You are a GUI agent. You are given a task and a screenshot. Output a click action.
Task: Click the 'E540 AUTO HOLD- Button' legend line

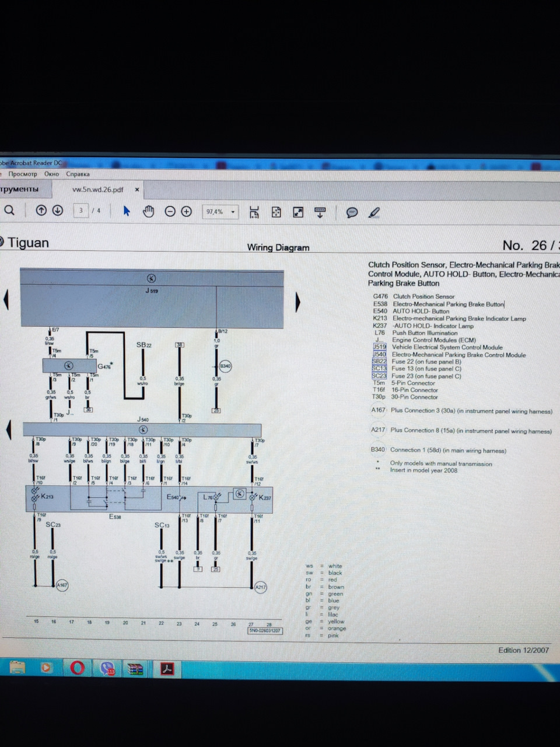tap(411, 311)
